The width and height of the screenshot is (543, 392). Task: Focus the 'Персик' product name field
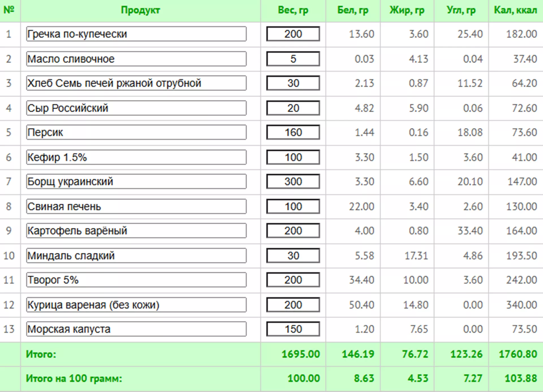(x=136, y=132)
